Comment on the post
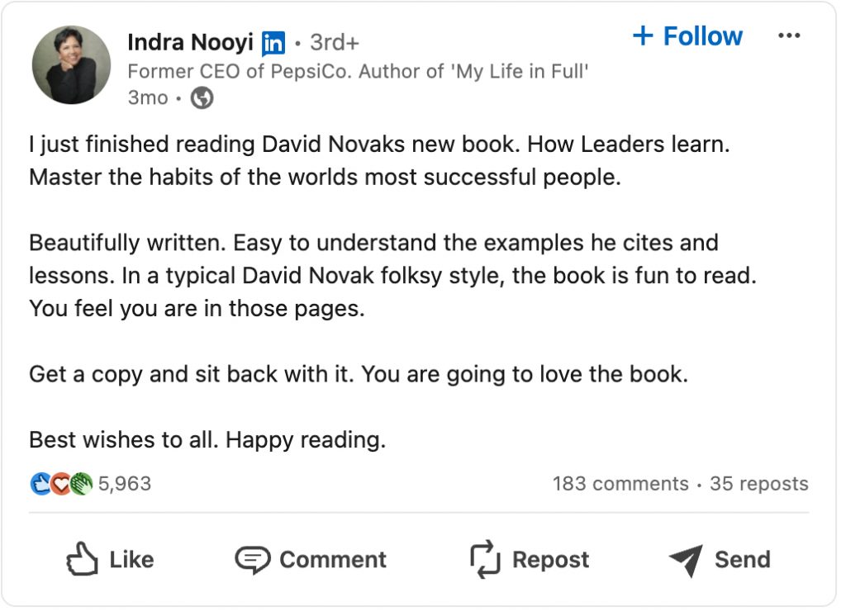The width and height of the screenshot is (846, 616). [x=311, y=560]
